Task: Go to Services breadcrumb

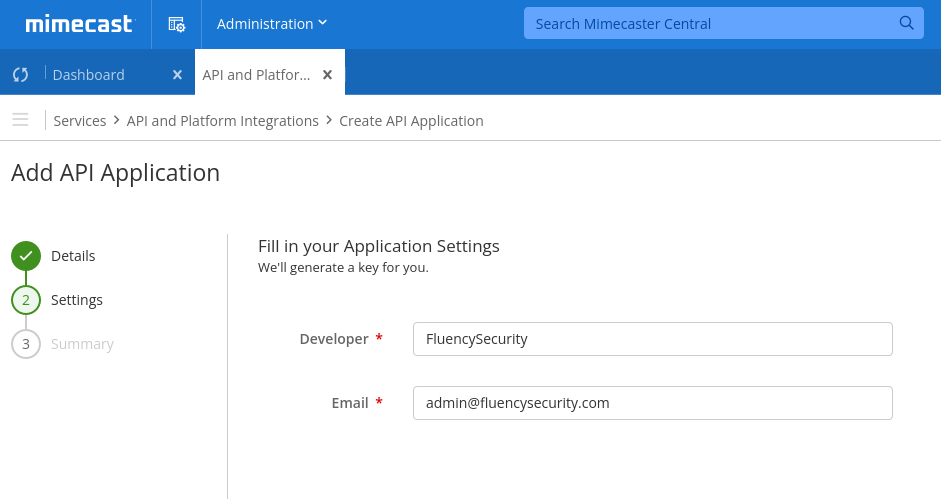Action: click(x=80, y=121)
